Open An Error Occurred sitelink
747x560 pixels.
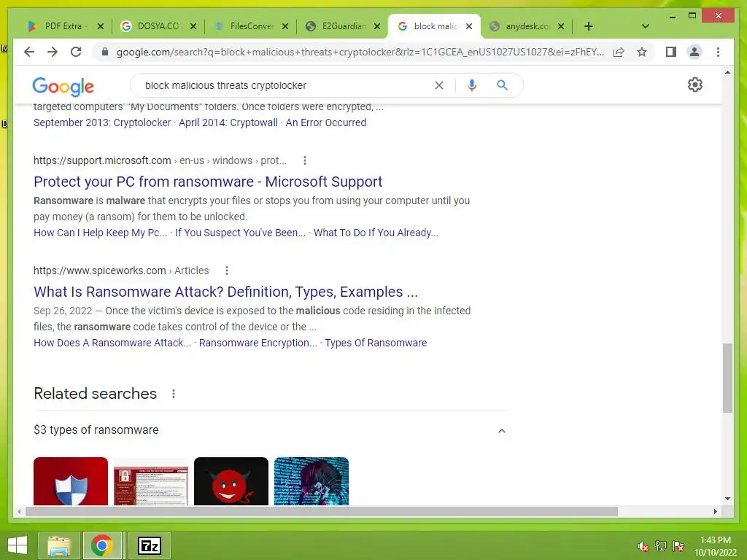pos(326,122)
